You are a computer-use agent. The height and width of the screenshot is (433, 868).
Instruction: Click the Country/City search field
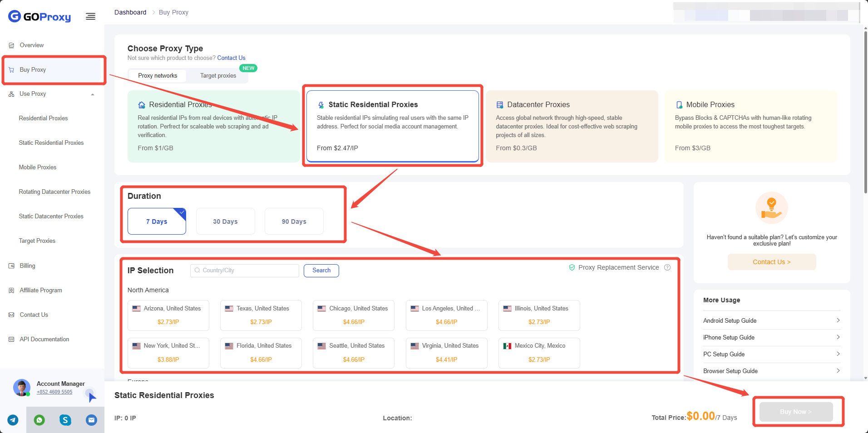click(245, 271)
